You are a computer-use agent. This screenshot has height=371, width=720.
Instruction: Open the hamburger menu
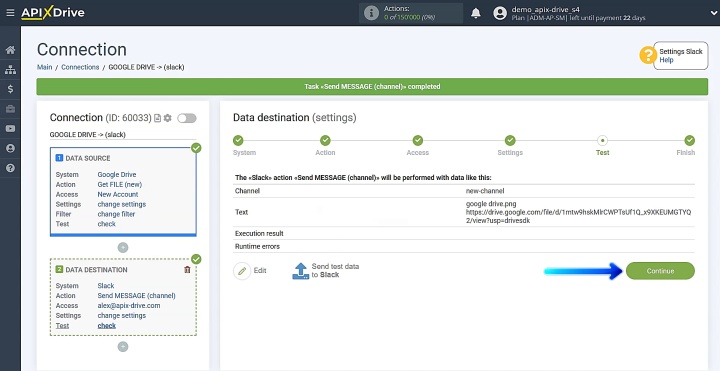(x=10, y=13)
